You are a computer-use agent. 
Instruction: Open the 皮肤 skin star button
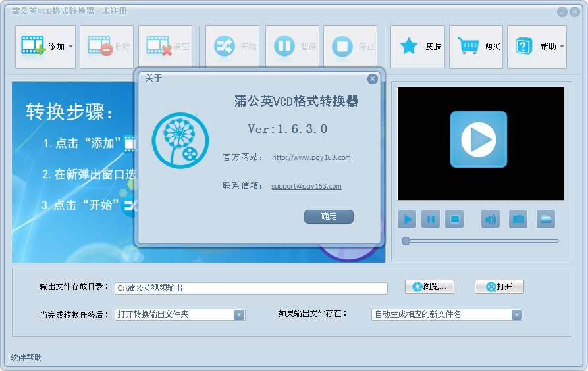(417, 47)
